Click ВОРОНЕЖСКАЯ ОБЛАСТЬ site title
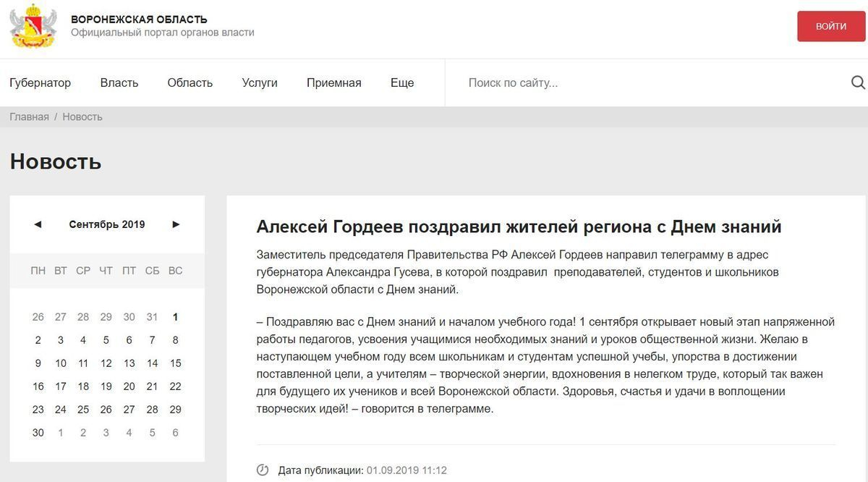Image resolution: width=868 pixels, height=482 pixels. tap(139, 20)
